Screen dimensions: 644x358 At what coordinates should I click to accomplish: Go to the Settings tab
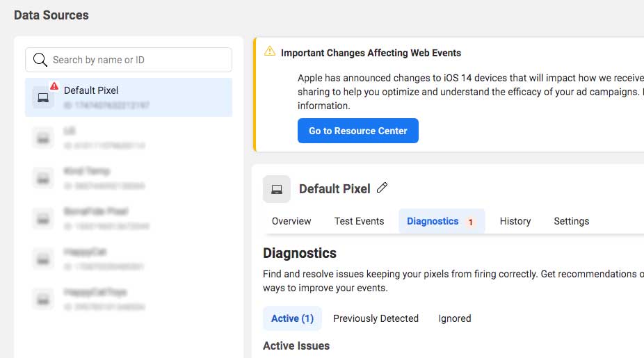point(571,221)
